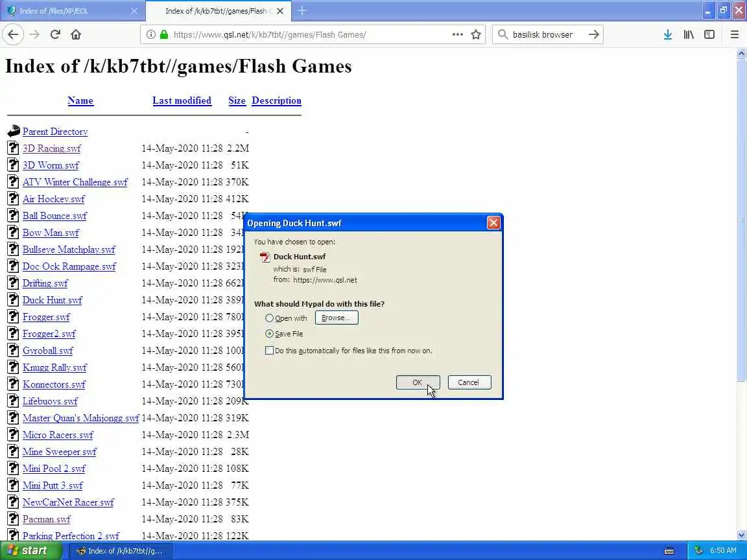Sort listing by Last modified
The width and height of the screenshot is (747, 560).
click(182, 100)
